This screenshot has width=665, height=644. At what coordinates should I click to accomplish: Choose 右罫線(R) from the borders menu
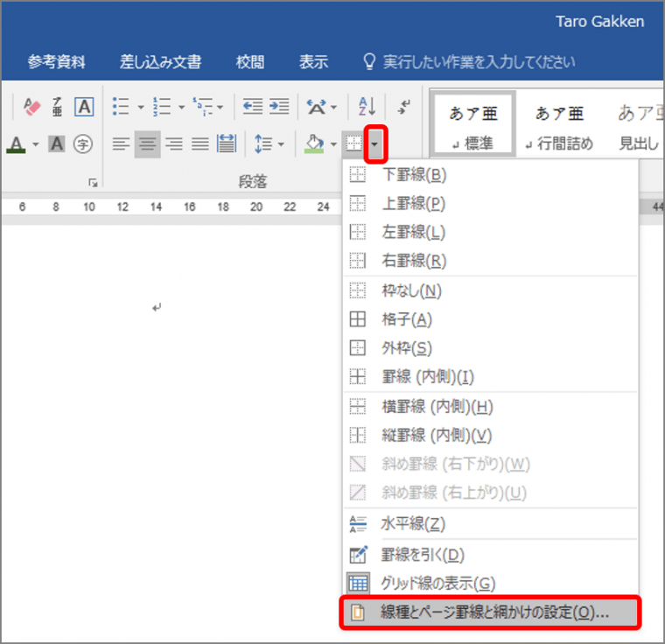(490, 261)
